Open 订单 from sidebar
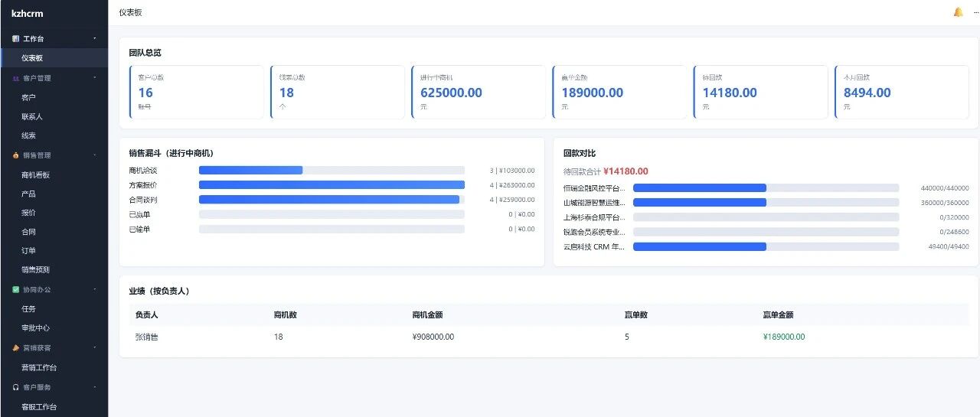This screenshot has height=417, width=980. (x=54, y=251)
